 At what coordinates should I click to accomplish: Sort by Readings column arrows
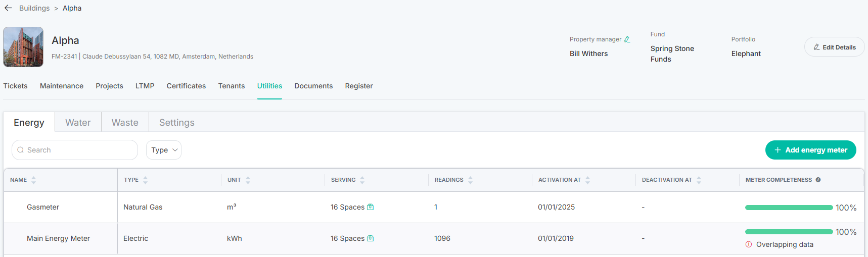470,180
